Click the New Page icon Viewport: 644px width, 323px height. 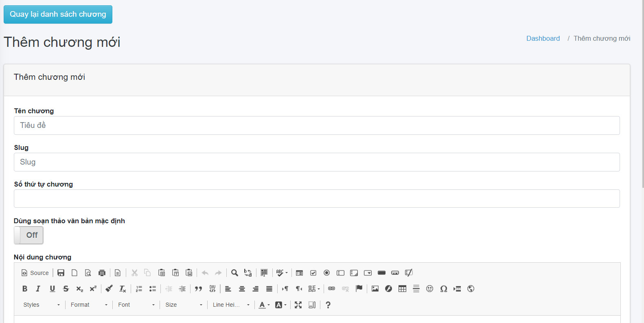pos(74,273)
